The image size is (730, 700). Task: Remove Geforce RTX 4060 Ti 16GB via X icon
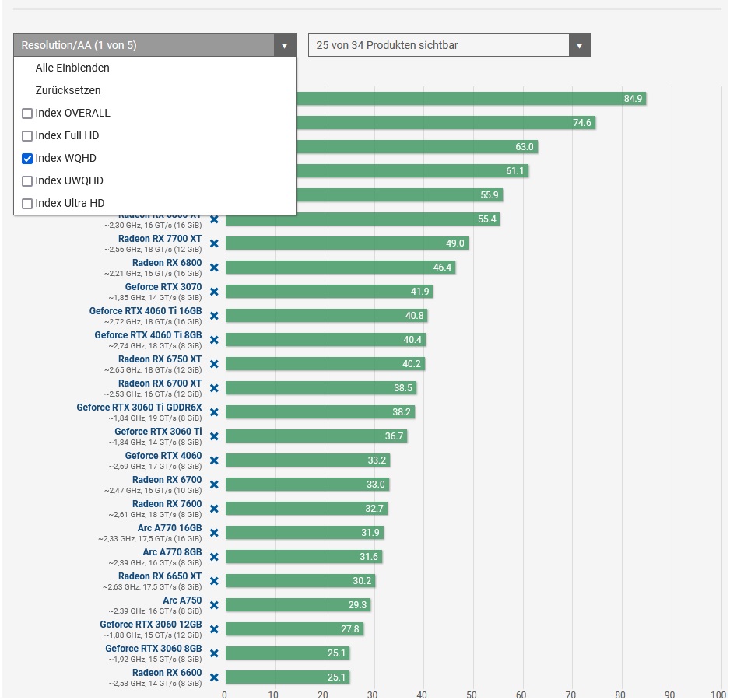(x=214, y=316)
